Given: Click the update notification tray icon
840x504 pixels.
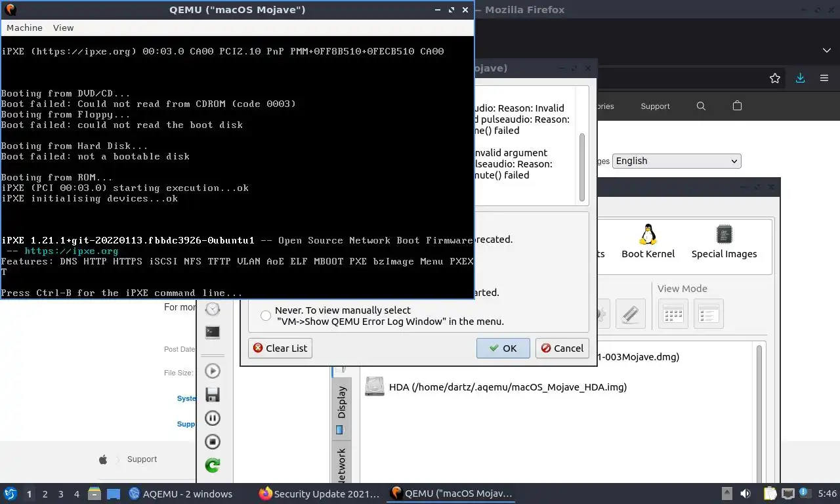Looking at the screenshot, I should point(803,493).
